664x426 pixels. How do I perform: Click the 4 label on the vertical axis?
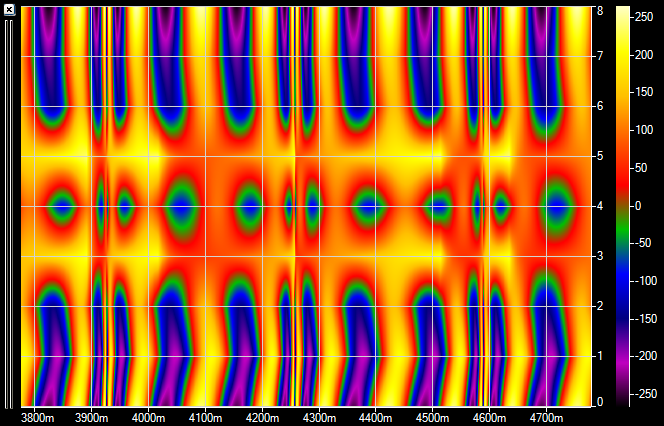point(600,206)
